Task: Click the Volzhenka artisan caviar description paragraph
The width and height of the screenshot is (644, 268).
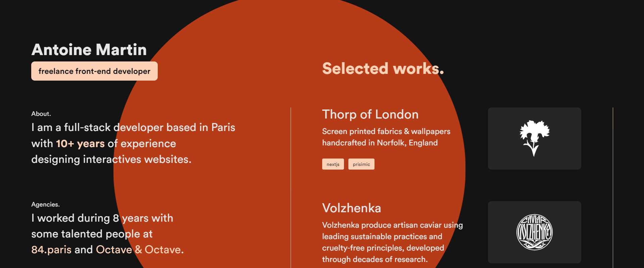Action: (392, 242)
